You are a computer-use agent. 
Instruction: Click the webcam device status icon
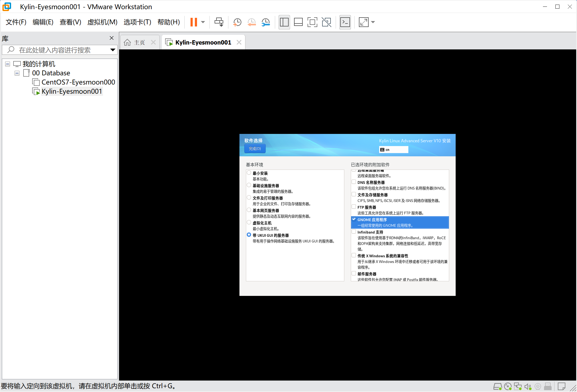[538, 387]
